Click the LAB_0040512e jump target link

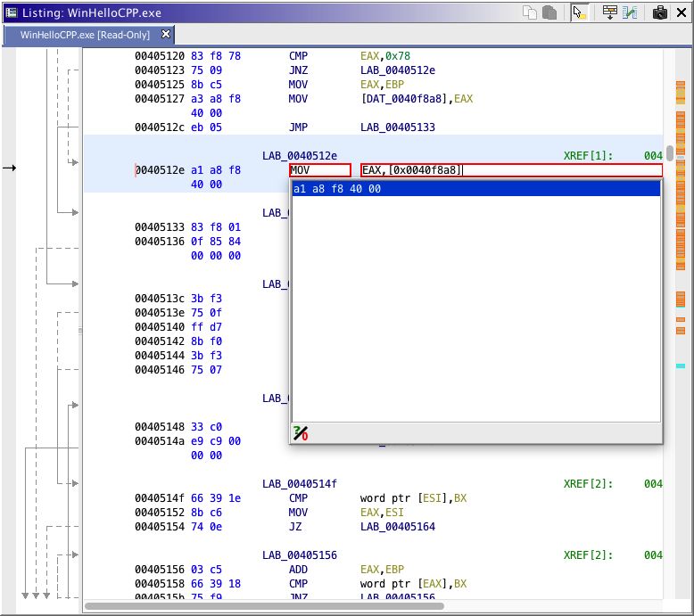(398, 70)
